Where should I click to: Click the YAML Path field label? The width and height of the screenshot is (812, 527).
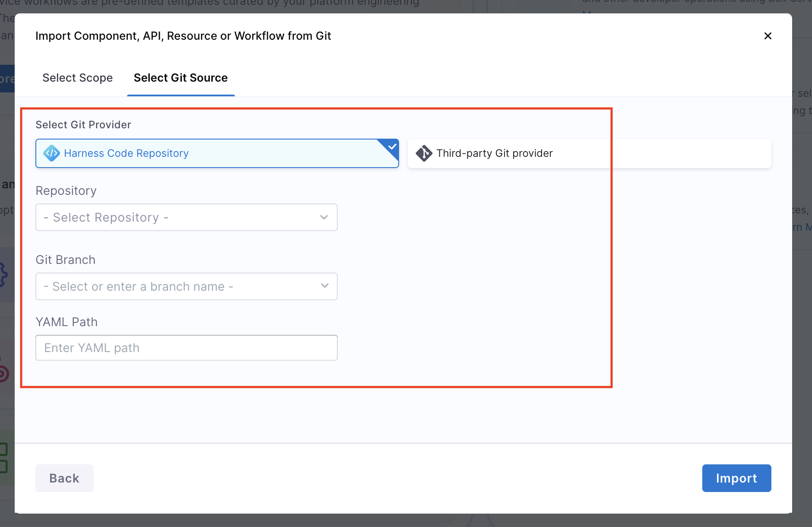(x=67, y=322)
